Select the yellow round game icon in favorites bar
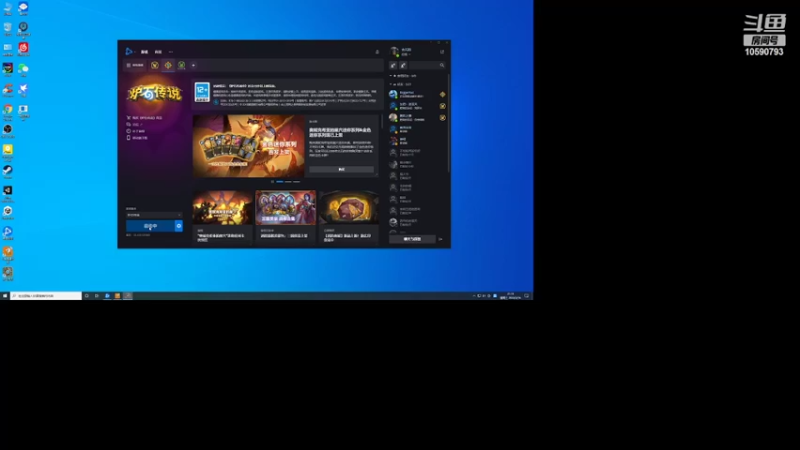This screenshot has height=450, width=800. click(155, 65)
